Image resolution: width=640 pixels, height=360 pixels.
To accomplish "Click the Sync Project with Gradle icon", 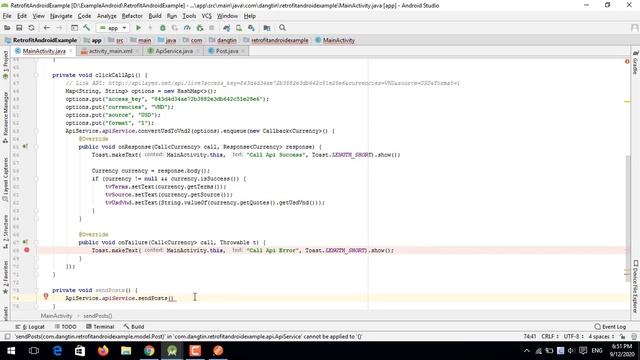I will coord(227,28).
